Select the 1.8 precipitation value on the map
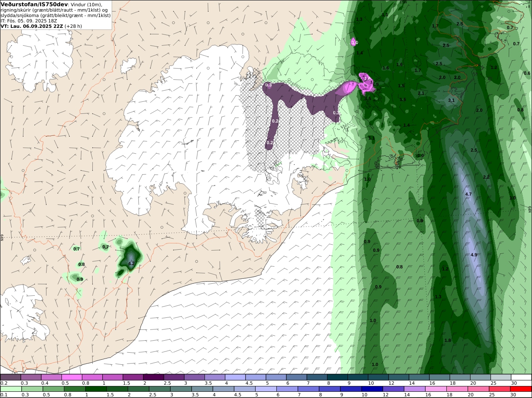Image resolution: width=532 pixels, height=398 pixels. coord(448,340)
